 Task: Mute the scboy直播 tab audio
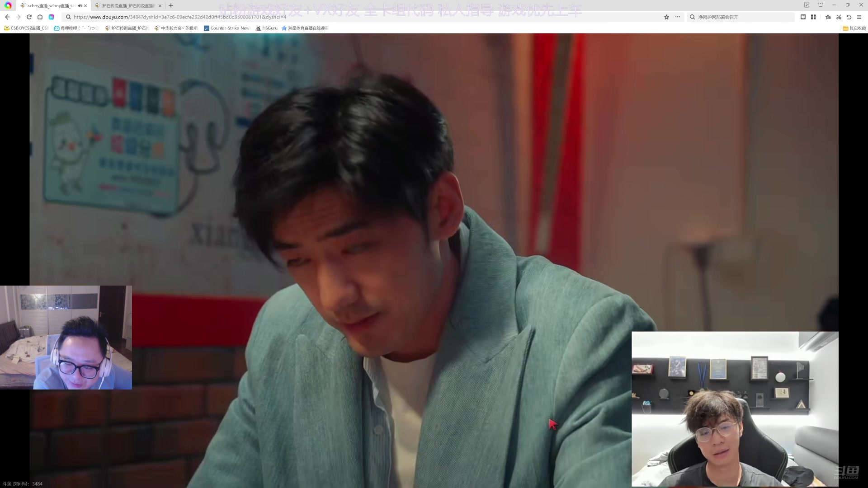coord(80,6)
